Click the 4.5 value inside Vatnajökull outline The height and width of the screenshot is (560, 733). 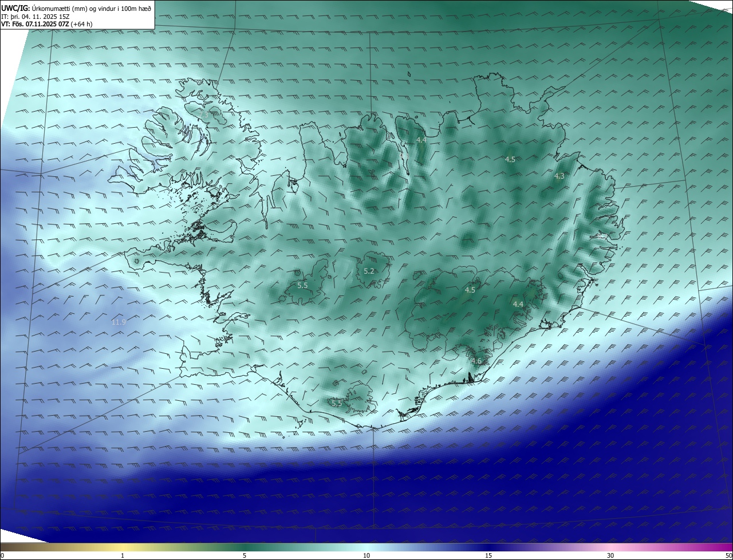click(470, 290)
